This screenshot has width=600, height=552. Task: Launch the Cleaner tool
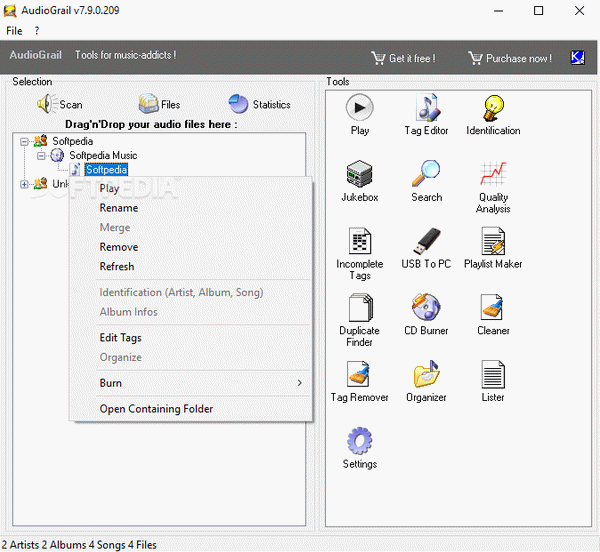coord(492,307)
